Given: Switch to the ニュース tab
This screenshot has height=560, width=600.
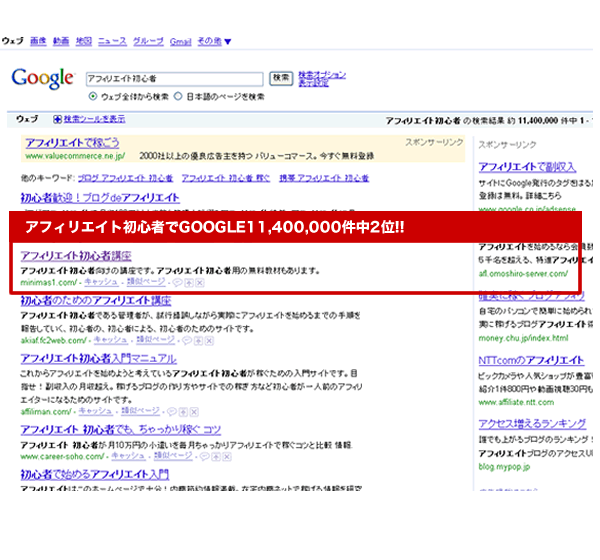Looking at the screenshot, I should point(112,41).
